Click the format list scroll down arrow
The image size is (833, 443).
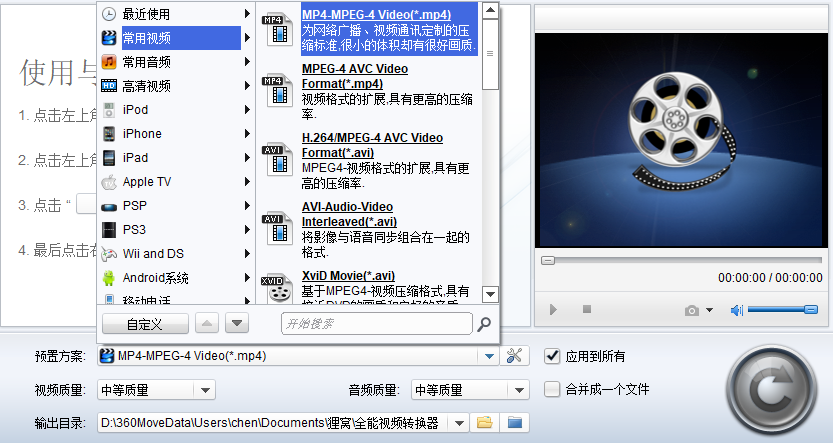point(490,294)
